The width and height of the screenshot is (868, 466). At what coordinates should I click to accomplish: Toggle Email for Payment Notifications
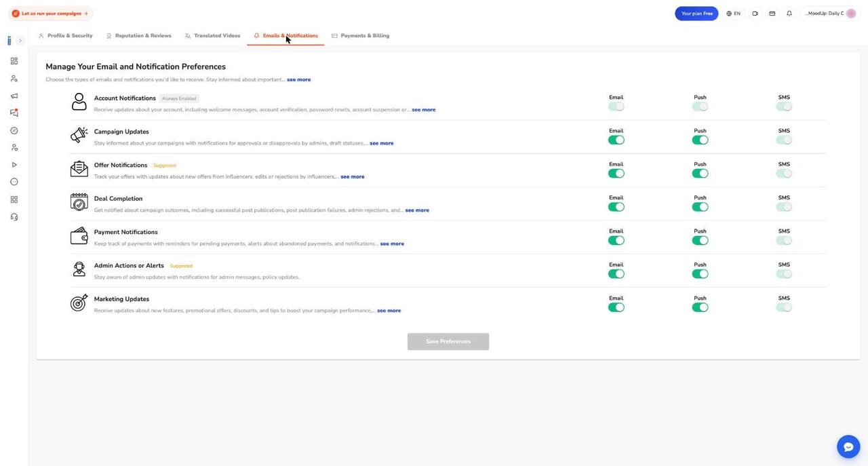pyautogui.click(x=616, y=240)
